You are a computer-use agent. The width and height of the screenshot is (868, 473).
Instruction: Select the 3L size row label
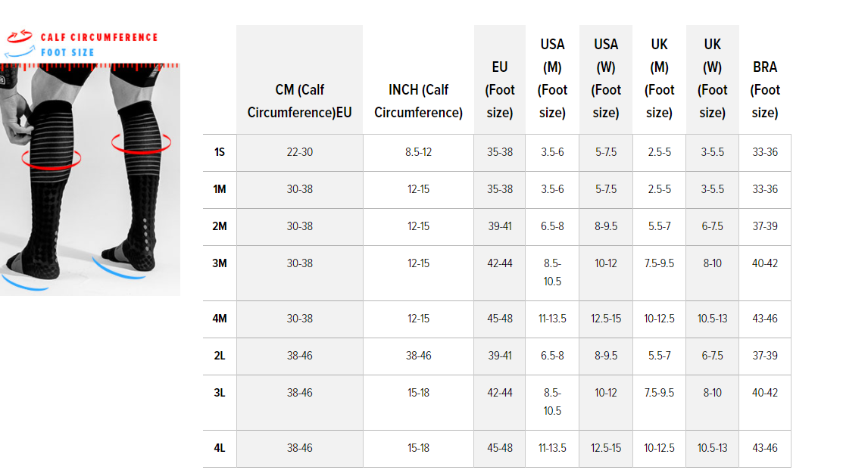click(x=220, y=393)
